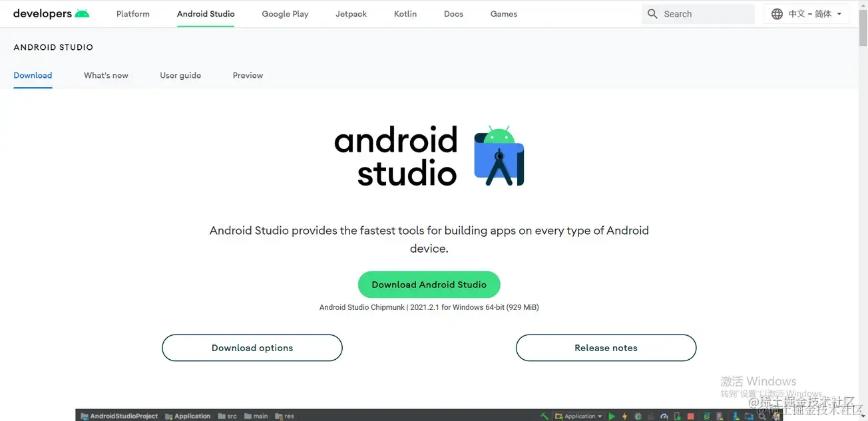Open the Android Studio nav item
Viewport: 868px width, 421px height.
pyautogui.click(x=206, y=14)
